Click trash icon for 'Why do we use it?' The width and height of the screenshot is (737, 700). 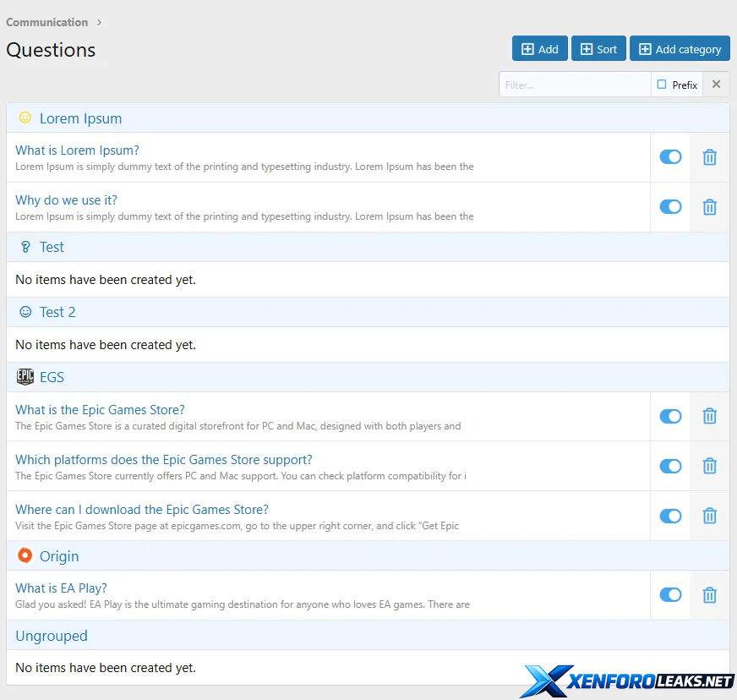(x=709, y=207)
